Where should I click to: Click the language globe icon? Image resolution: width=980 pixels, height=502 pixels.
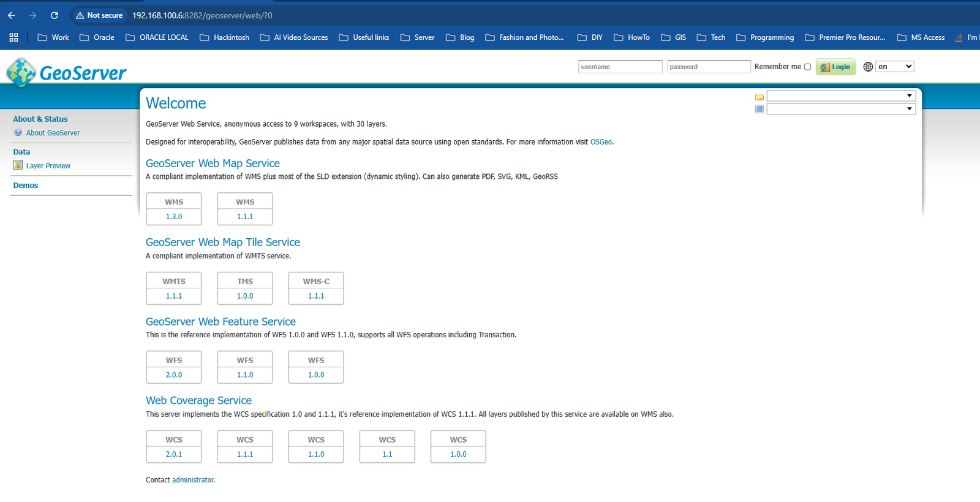pos(868,67)
